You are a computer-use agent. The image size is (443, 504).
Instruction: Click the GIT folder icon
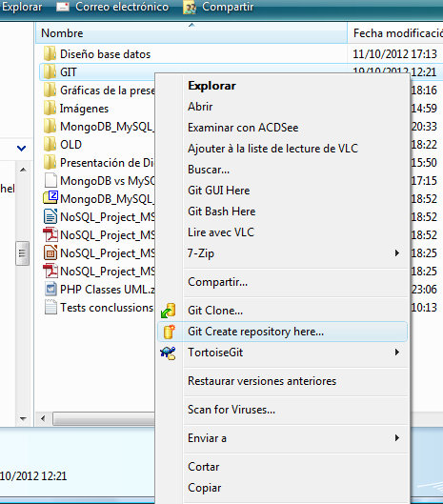pyautogui.click(x=50, y=71)
